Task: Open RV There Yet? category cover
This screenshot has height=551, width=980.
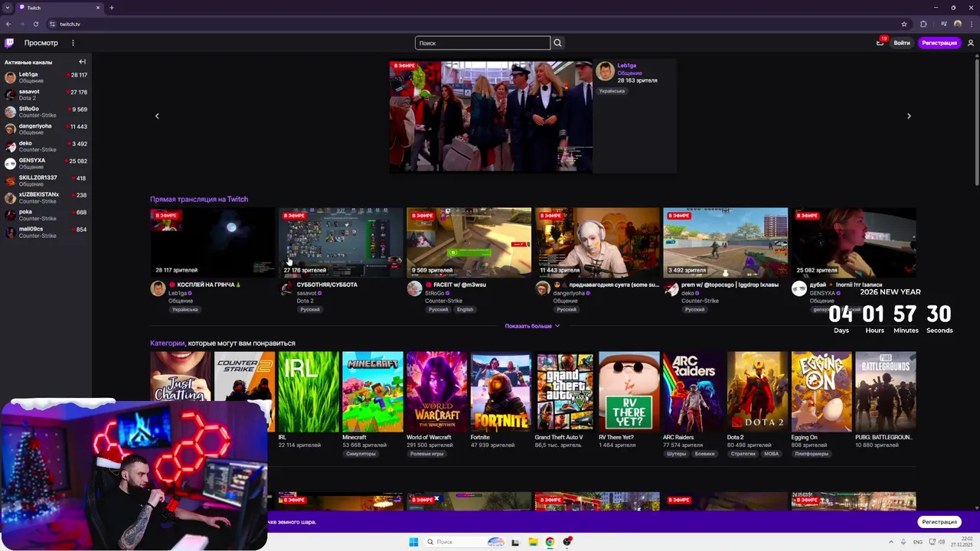Action: tap(629, 392)
